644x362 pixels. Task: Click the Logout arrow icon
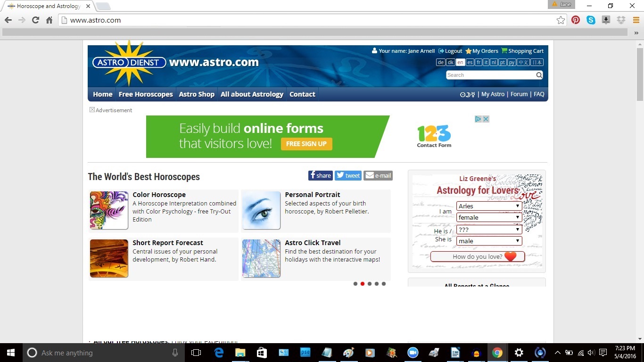442,51
